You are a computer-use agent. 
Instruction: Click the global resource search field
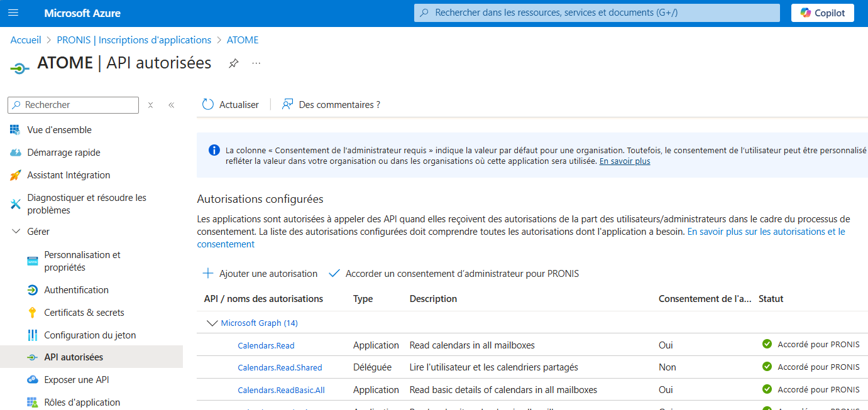pos(596,13)
